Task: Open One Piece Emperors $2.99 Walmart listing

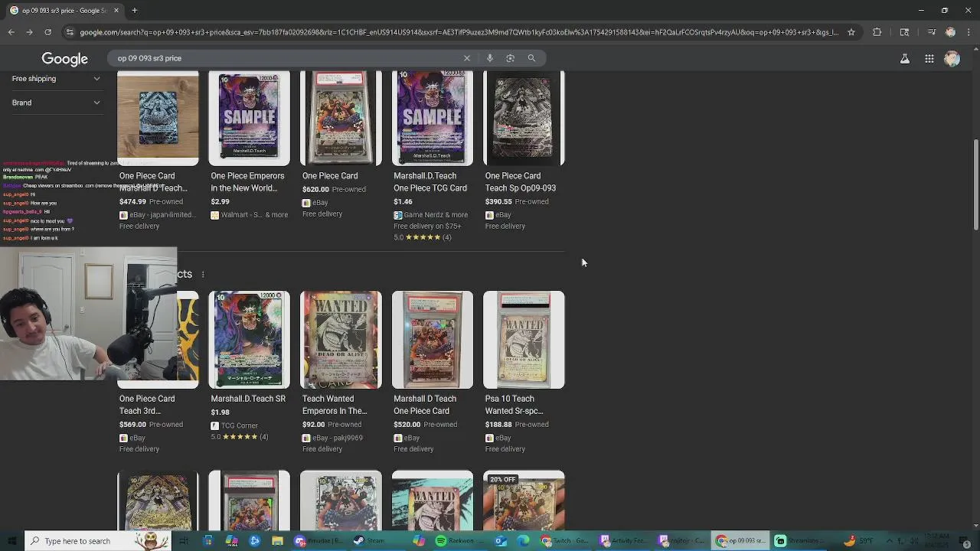Action: click(247, 182)
